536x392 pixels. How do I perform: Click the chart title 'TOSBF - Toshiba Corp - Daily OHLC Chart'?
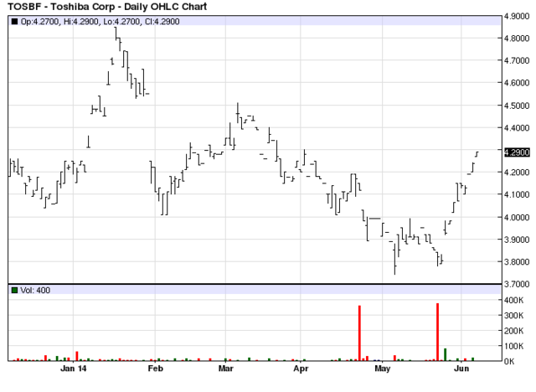(x=107, y=7)
